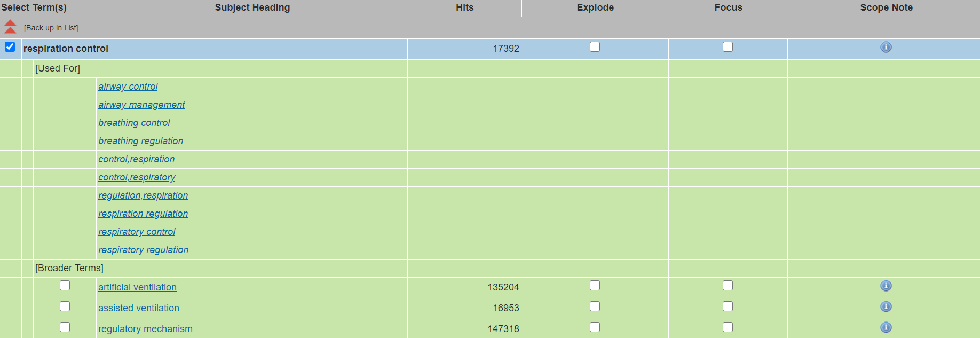Open the airway management synonym link
The width and height of the screenshot is (980, 338).
[141, 105]
